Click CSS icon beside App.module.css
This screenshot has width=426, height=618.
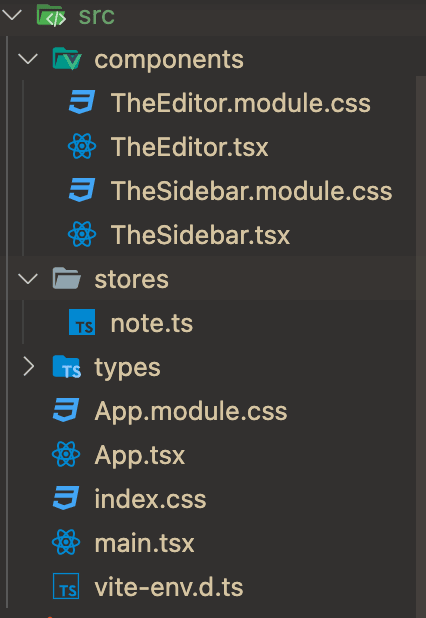point(66,410)
